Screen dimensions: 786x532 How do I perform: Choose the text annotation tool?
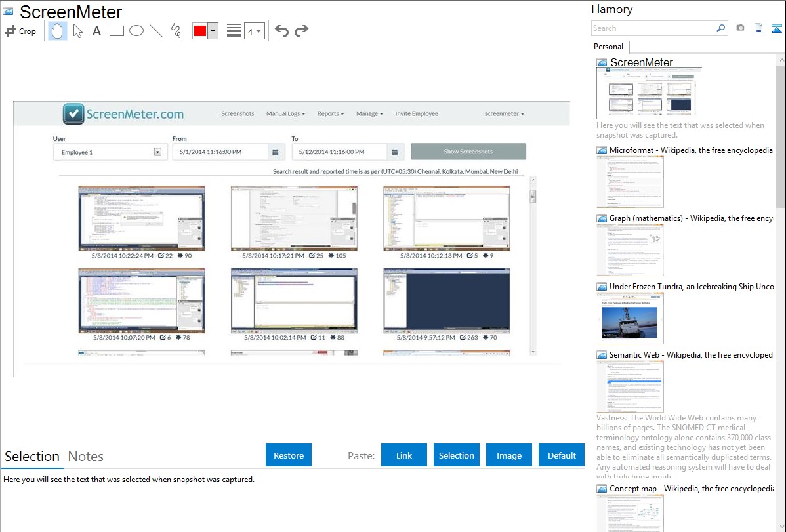pyautogui.click(x=96, y=31)
